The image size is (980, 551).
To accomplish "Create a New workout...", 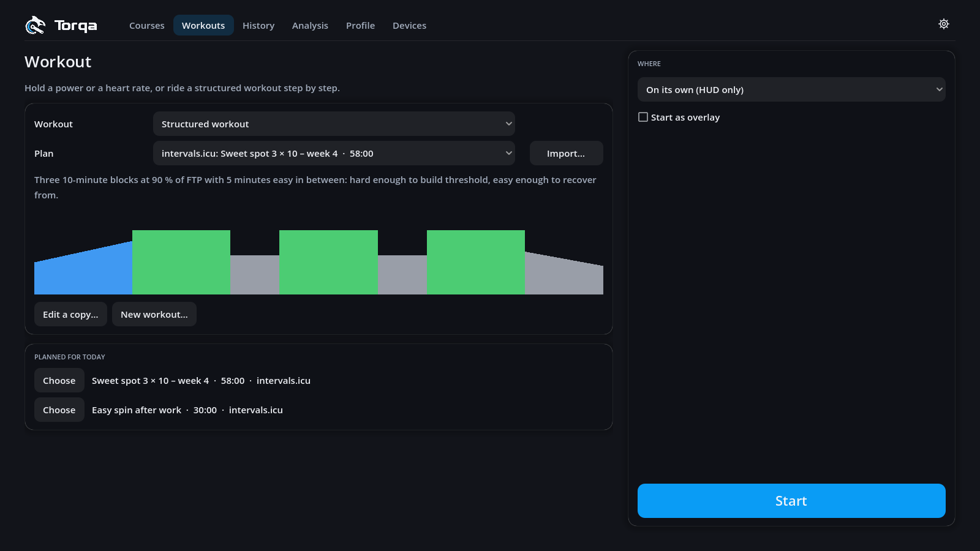I will (x=154, y=314).
